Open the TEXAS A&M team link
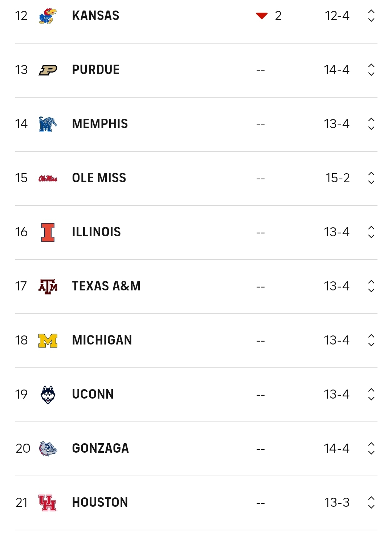This screenshot has width=392, height=534. (106, 286)
